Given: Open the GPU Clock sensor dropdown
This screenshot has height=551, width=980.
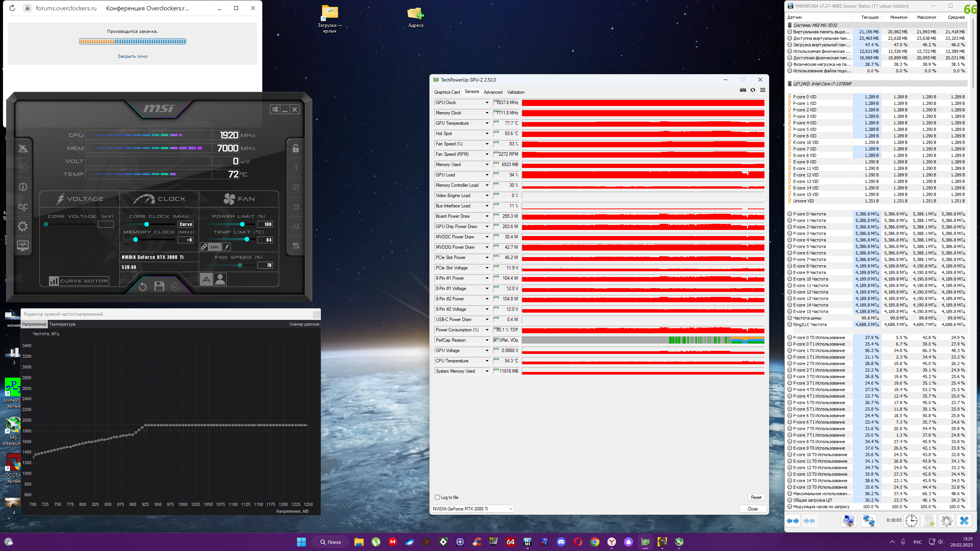Looking at the screenshot, I should [487, 103].
